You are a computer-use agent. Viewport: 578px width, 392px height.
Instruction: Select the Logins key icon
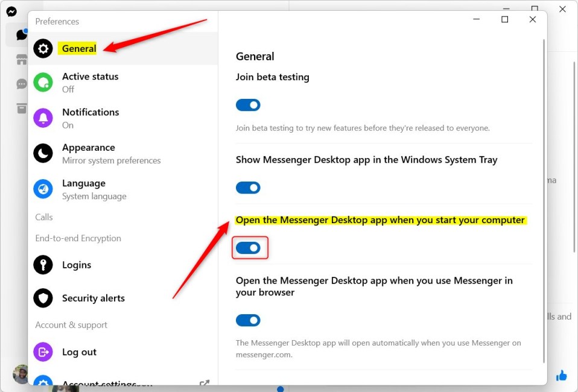tap(43, 265)
